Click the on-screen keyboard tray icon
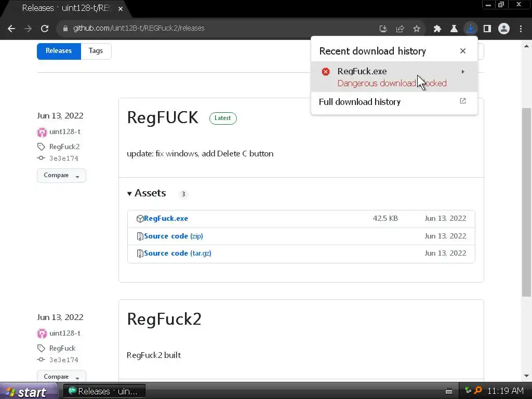 449,392
